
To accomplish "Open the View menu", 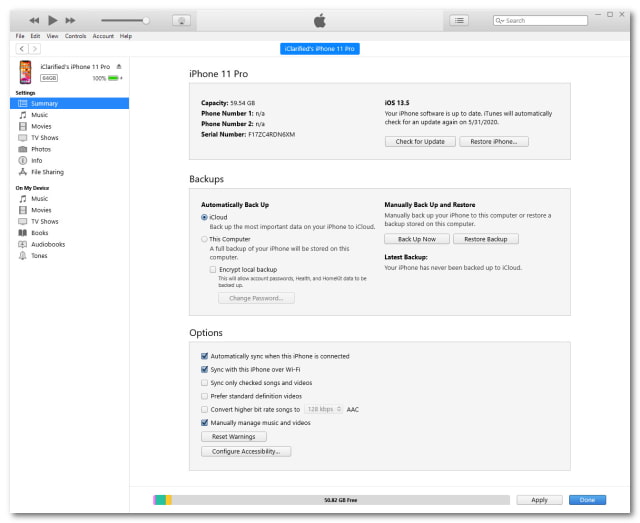I will [52, 36].
